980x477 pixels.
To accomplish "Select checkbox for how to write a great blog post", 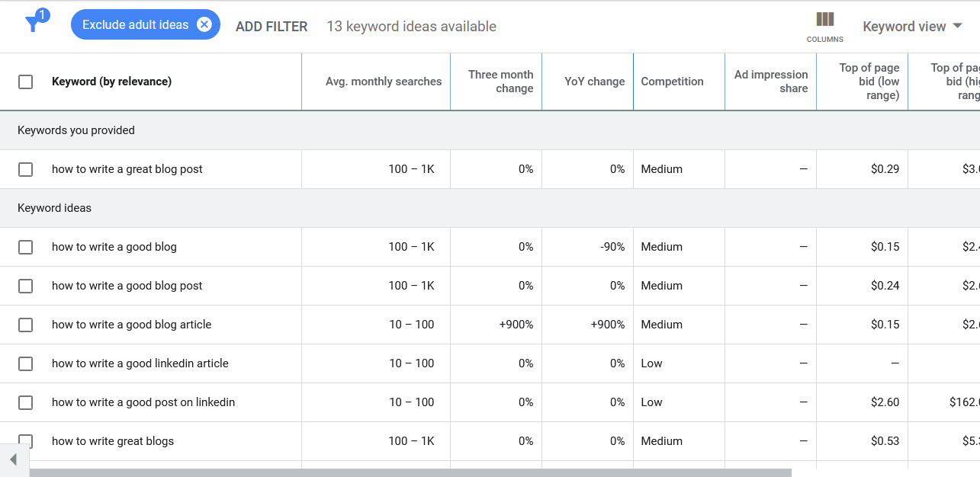I will coord(25,169).
